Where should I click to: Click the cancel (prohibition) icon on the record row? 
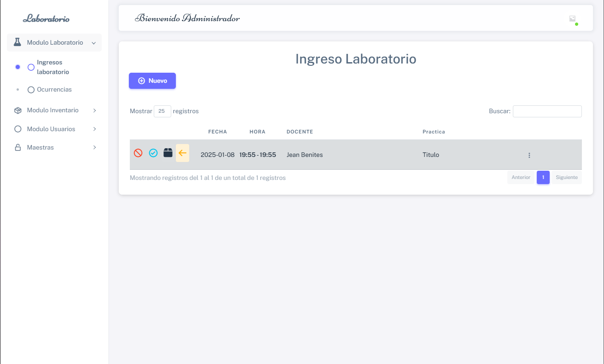138,153
